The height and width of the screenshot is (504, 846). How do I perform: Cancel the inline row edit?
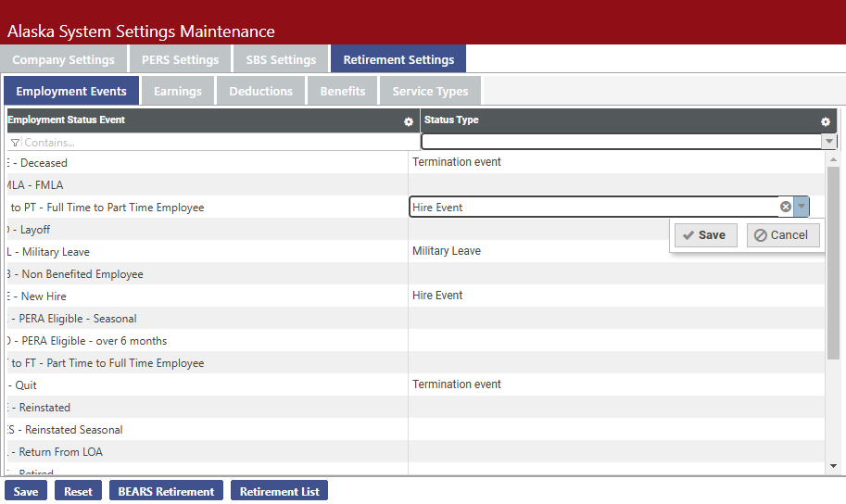pos(783,235)
